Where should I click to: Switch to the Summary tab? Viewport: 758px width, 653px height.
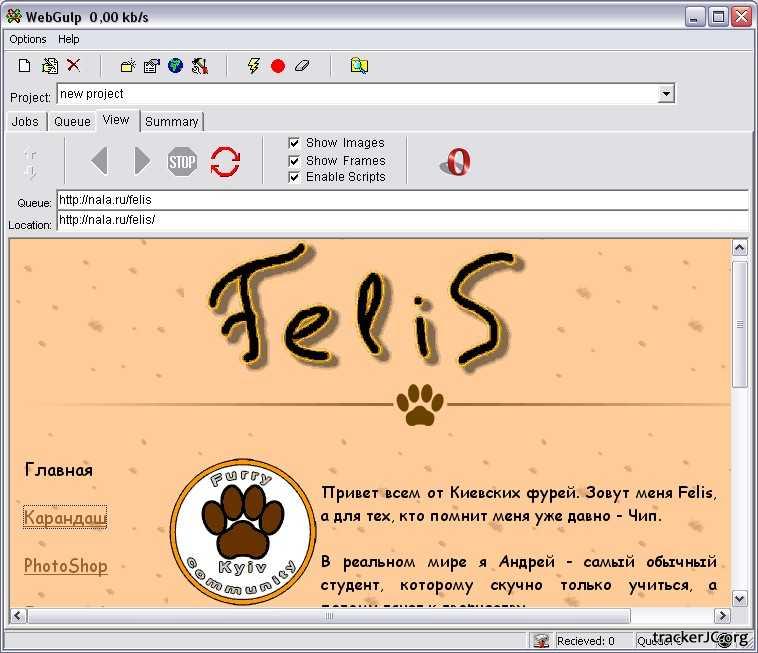[171, 122]
